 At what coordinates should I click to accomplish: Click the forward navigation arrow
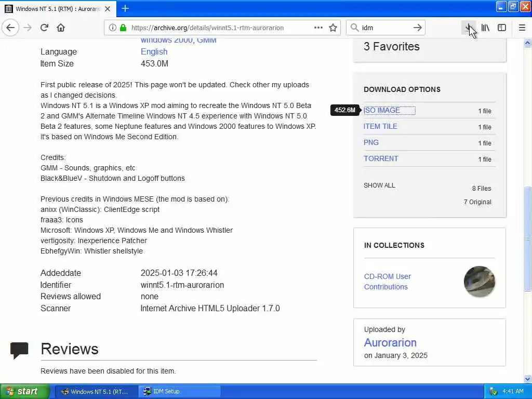point(28,28)
